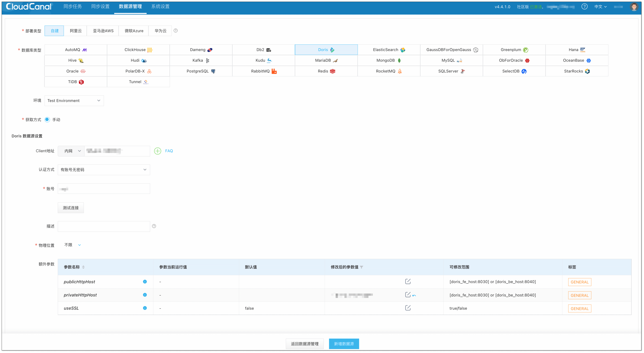Screen dimensions: 644x353
Task: Click the help icon beside 描述 field
Action: (x=154, y=226)
